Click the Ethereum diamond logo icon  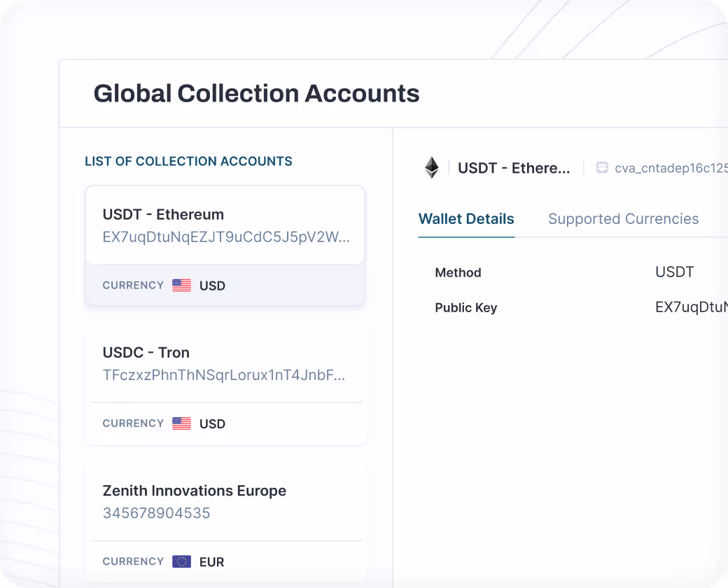click(x=432, y=168)
